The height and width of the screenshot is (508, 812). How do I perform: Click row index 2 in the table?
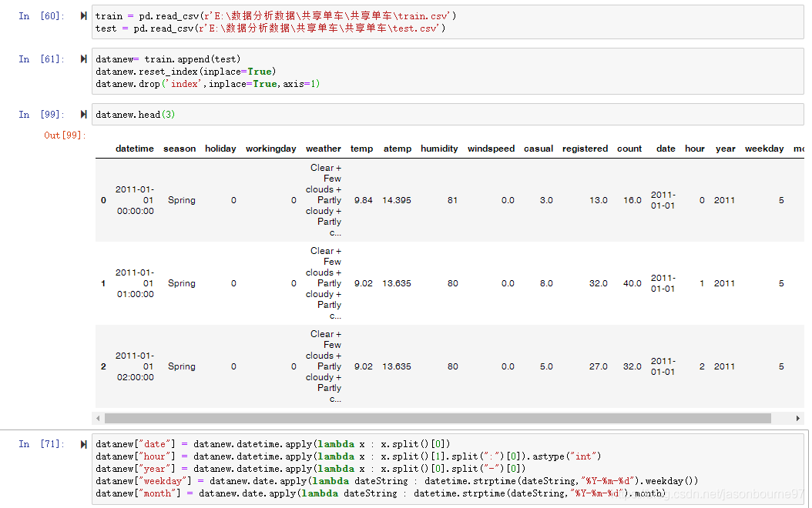(x=103, y=367)
